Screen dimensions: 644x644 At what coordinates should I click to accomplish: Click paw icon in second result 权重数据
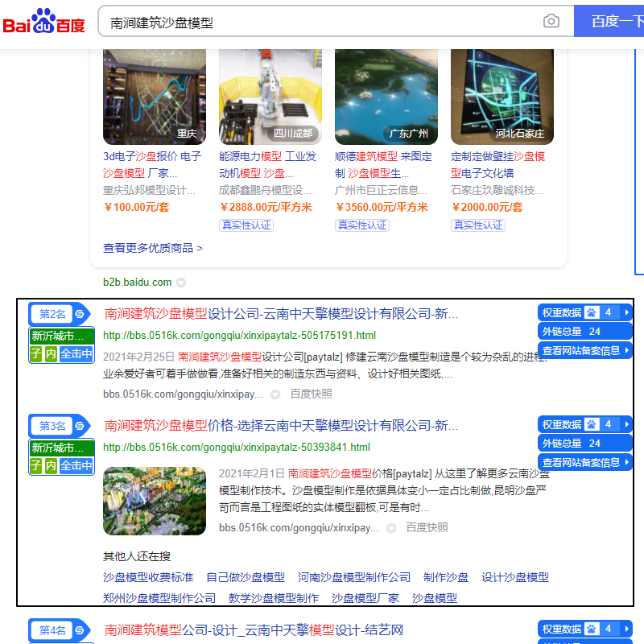pyautogui.click(x=592, y=312)
